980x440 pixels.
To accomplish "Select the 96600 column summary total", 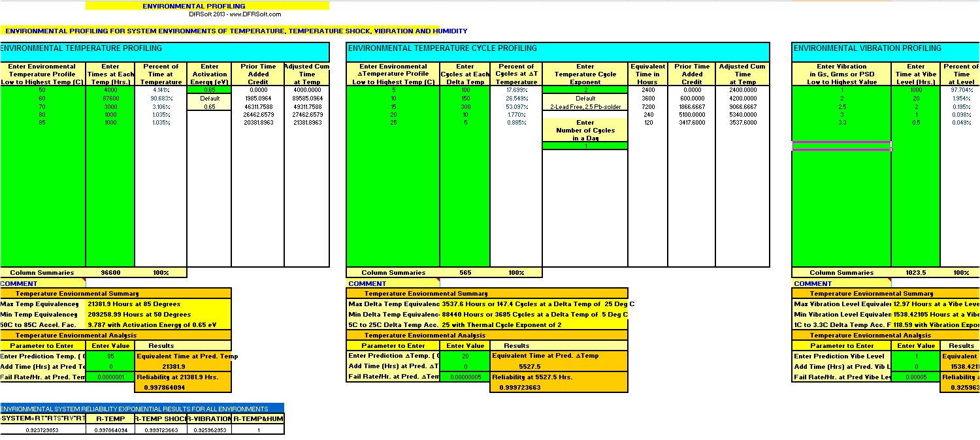I will pos(110,273).
